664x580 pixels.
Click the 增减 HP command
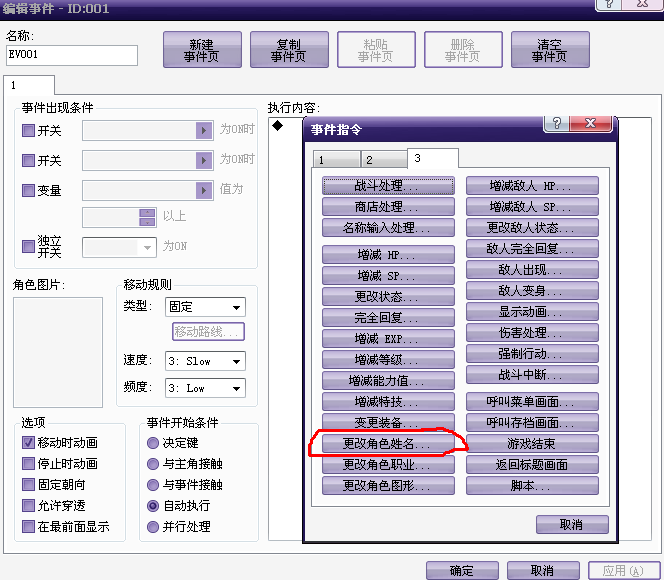coord(388,254)
